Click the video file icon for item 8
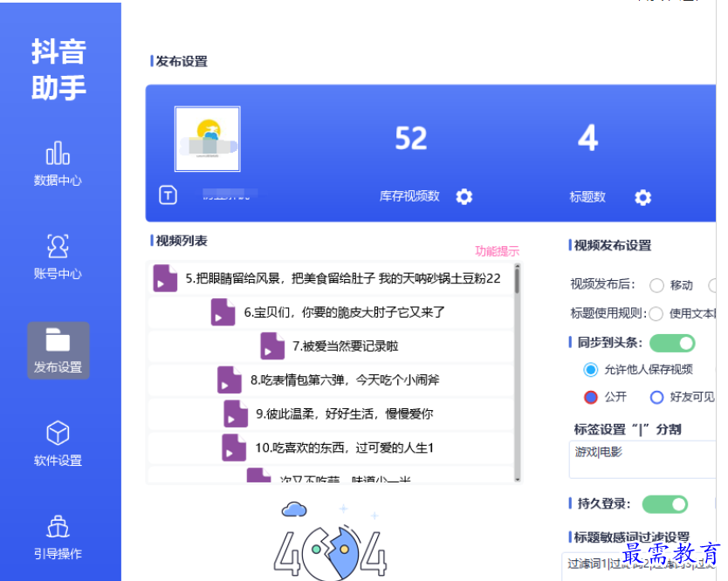728x581 pixels. 230,379
